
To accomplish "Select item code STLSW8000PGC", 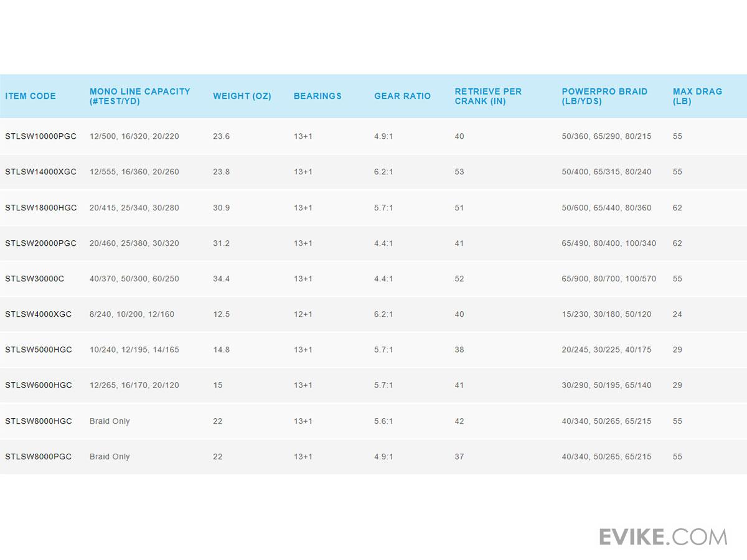I will 39,457.
